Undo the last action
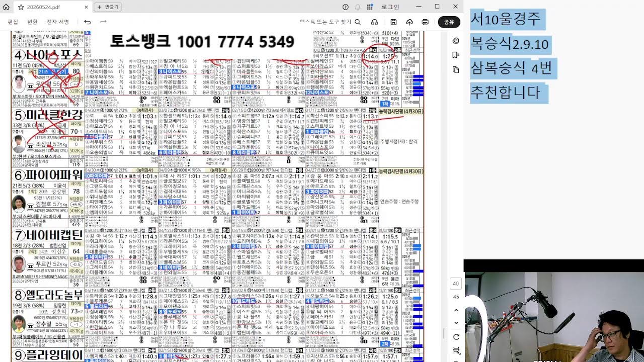644x362 pixels. [x=88, y=22]
